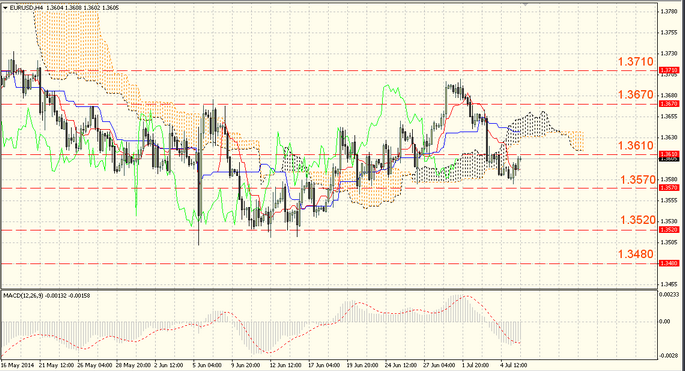Click the 1.3555 value on price scale
685x371 pixels.
pyautogui.click(x=670, y=200)
